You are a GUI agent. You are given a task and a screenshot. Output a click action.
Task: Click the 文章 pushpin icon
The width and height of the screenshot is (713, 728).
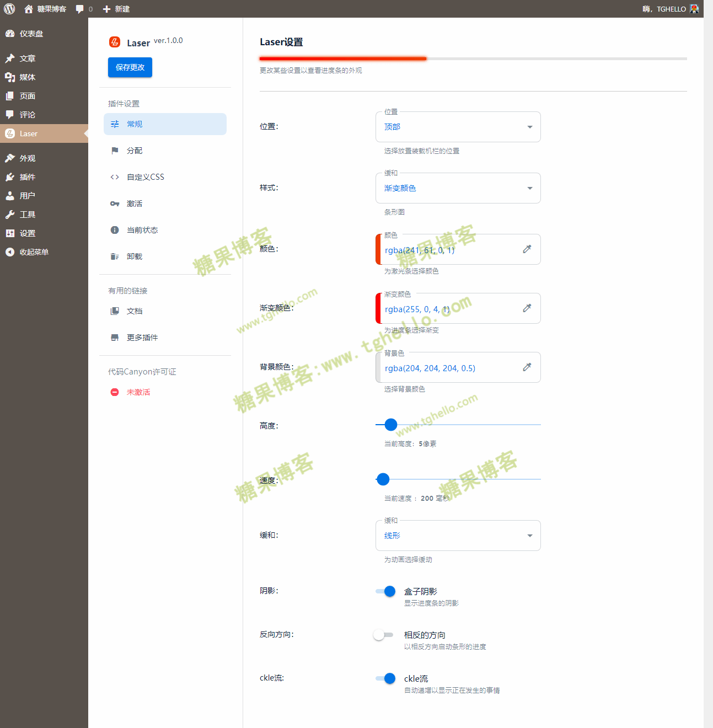click(10, 58)
